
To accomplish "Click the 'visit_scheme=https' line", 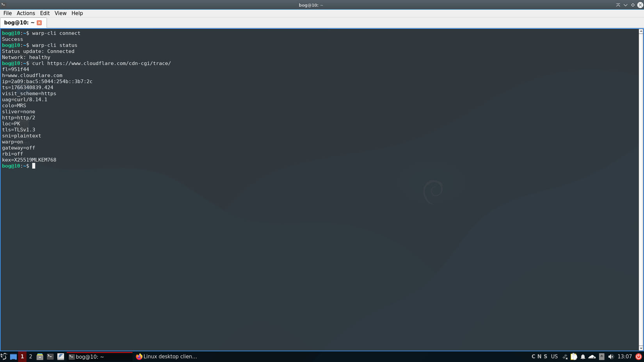I will coord(29,94).
